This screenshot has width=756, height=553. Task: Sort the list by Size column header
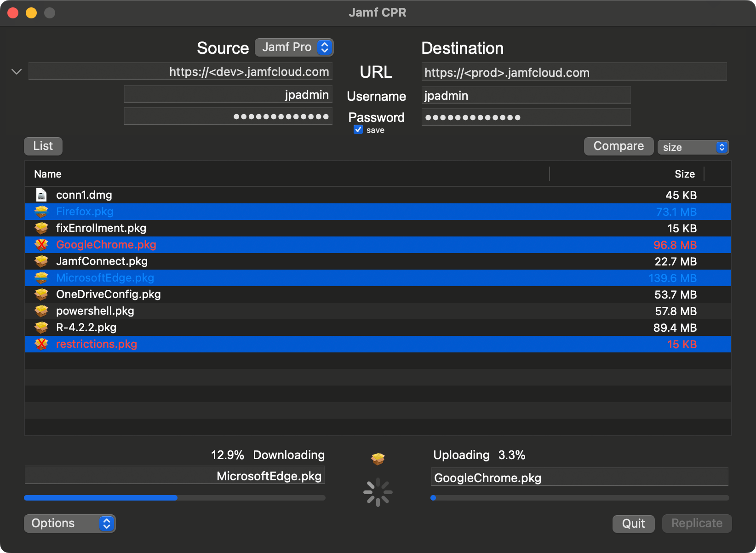coord(684,174)
